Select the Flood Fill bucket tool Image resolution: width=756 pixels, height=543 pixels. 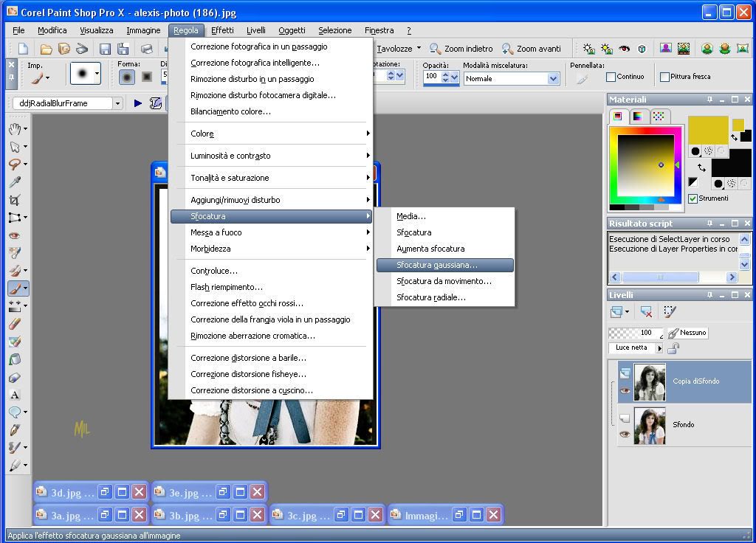[x=15, y=359]
